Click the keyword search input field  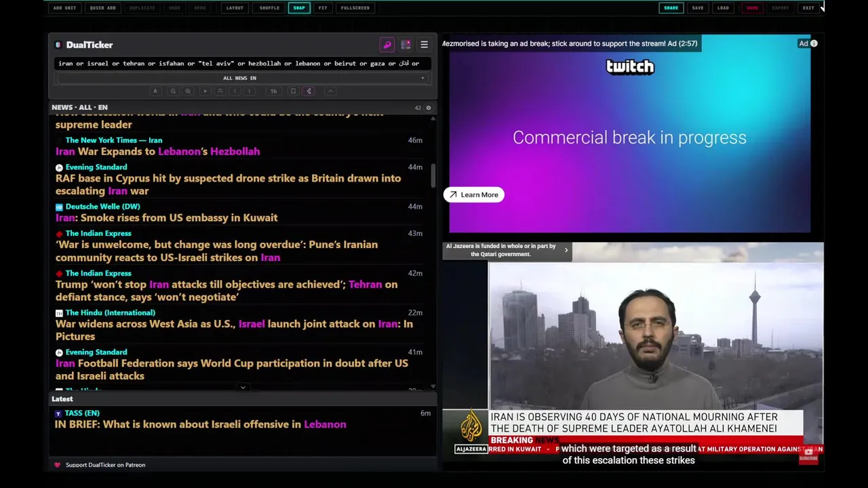[x=242, y=64]
